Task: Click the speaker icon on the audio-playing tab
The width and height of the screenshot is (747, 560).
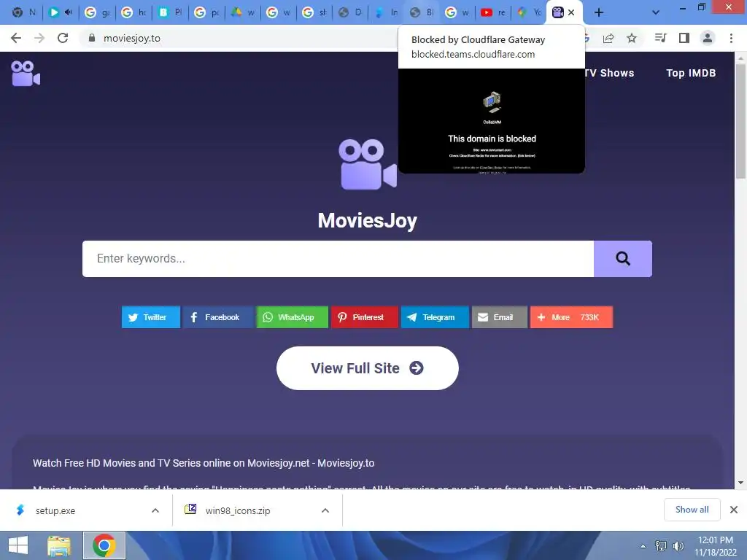Action: pyautogui.click(x=68, y=12)
